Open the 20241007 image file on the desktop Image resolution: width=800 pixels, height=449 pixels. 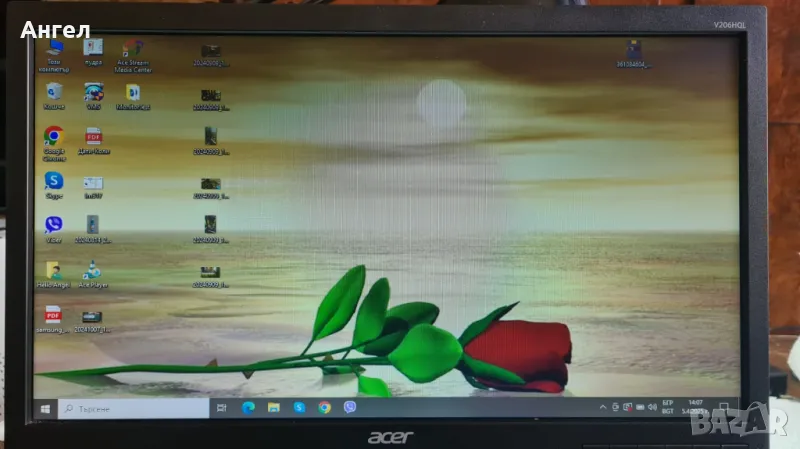(x=92, y=322)
